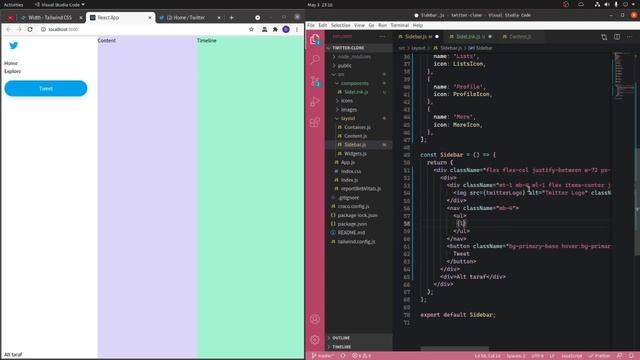Open the editor more actions ellipsis

[x=629, y=37]
